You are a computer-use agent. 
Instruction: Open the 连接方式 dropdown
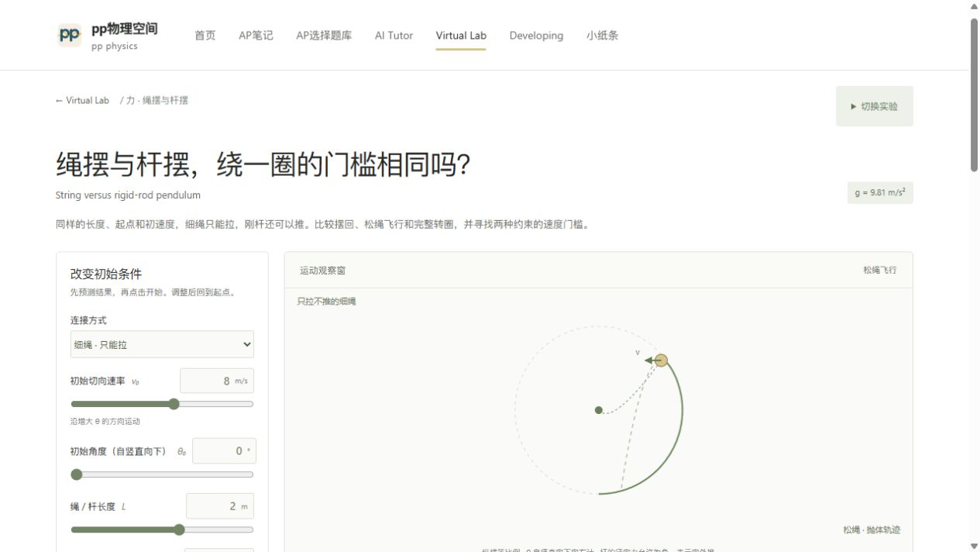coord(162,344)
